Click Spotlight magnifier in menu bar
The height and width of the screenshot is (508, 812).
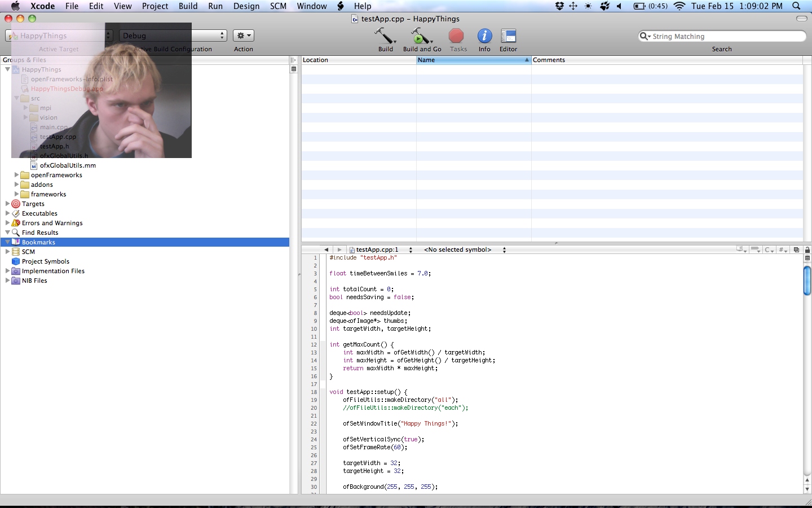coord(796,6)
